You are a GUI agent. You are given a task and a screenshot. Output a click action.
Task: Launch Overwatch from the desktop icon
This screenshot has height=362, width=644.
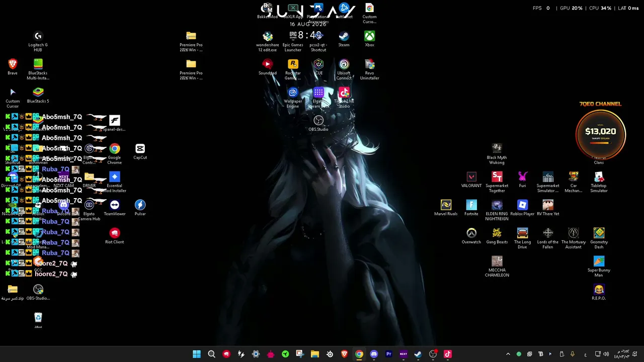pyautogui.click(x=471, y=236)
